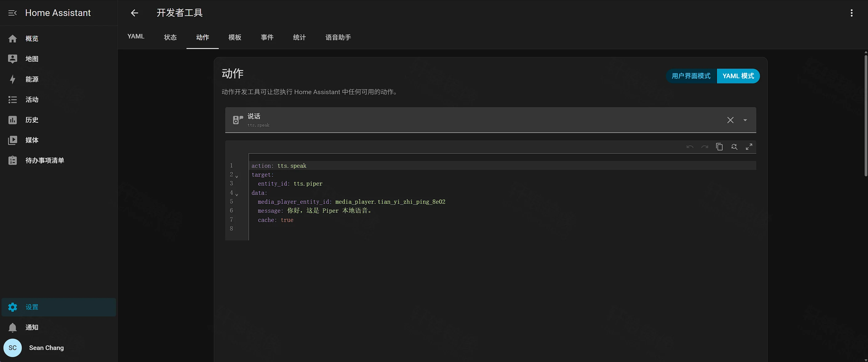Open 通知 notifications bell icon

(x=13, y=327)
